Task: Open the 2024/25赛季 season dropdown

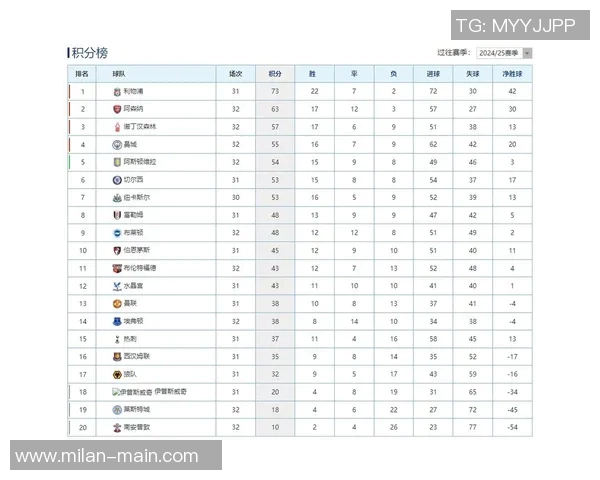Action: pyautogui.click(x=504, y=52)
